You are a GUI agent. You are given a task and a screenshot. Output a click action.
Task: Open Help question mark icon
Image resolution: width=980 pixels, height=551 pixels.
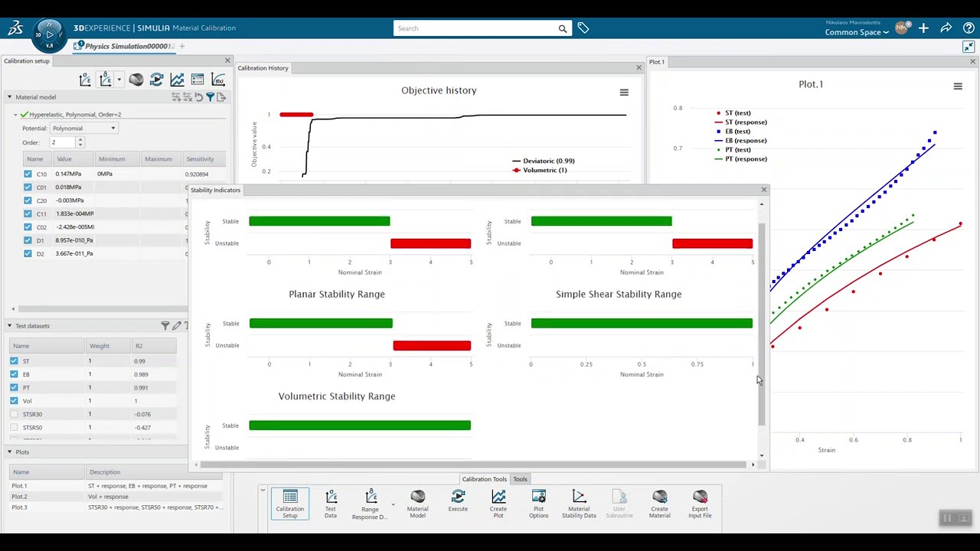pos(969,28)
